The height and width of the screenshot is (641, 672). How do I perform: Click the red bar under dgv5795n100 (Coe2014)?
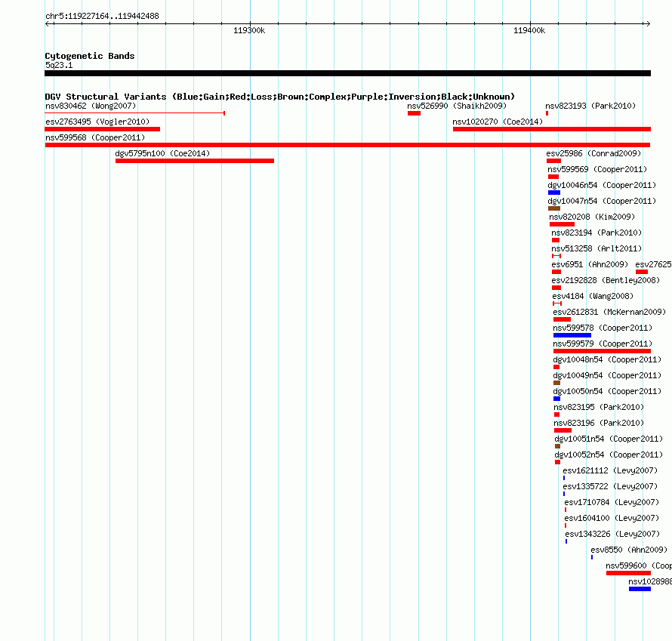pos(195,161)
